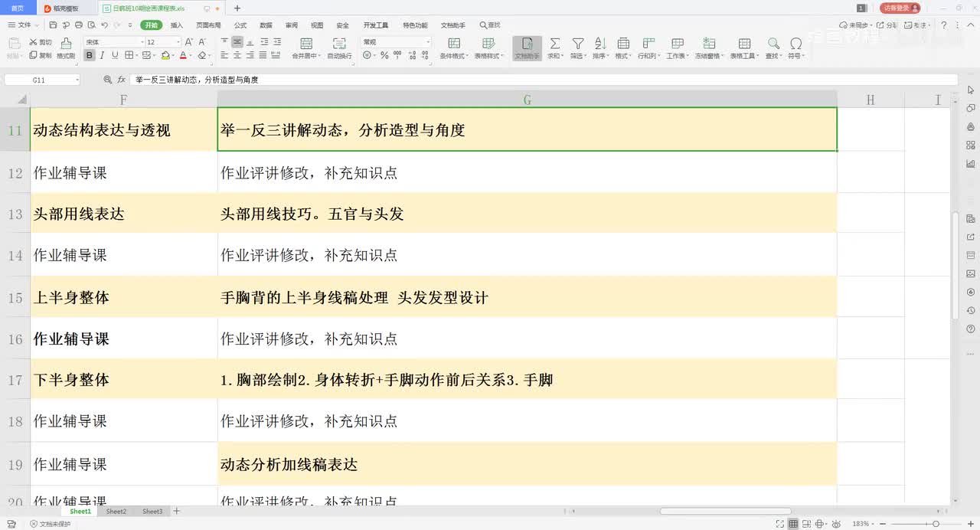Click Freeze Panes (冻结窗格) button
This screenshot has width=980, height=530.
click(x=709, y=48)
